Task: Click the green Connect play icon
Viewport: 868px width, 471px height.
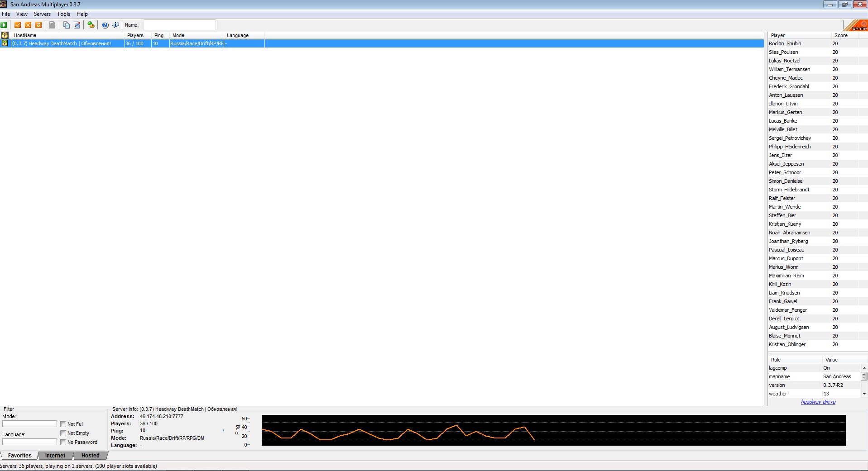Action: tap(4, 25)
